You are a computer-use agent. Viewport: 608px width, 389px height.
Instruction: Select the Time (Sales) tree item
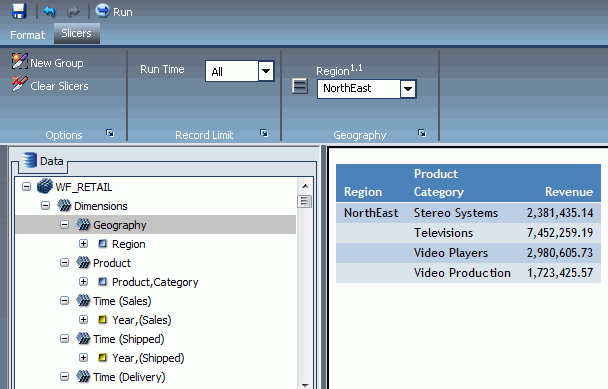[x=113, y=301]
